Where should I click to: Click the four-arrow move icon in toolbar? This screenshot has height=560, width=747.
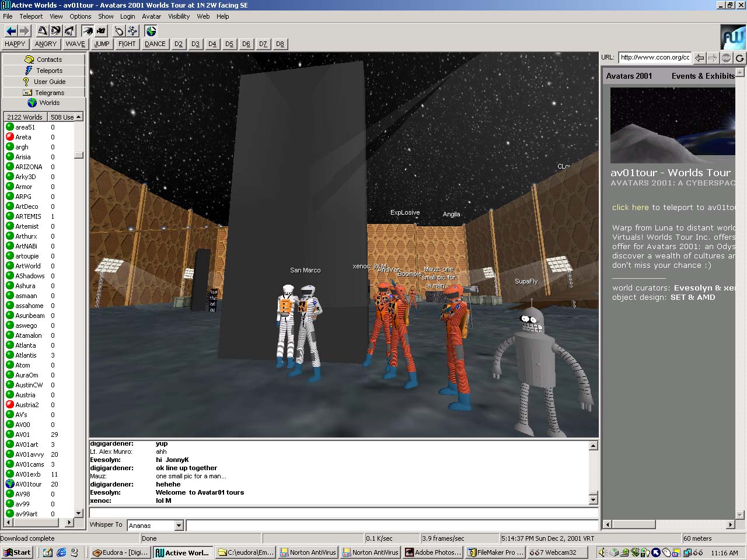click(x=132, y=31)
